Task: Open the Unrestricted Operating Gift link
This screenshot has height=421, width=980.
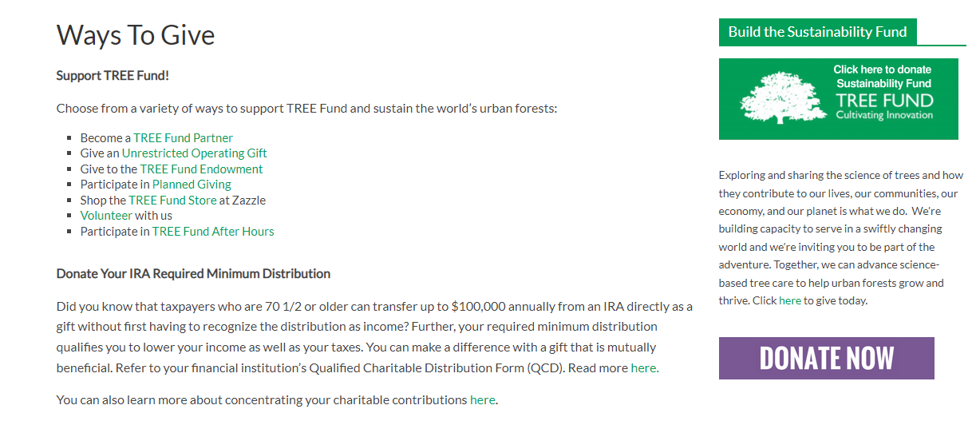Action: click(x=194, y=153)
